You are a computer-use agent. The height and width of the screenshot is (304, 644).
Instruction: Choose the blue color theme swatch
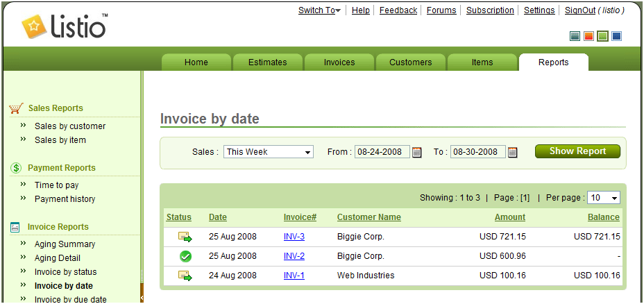(x=616, y=36)
